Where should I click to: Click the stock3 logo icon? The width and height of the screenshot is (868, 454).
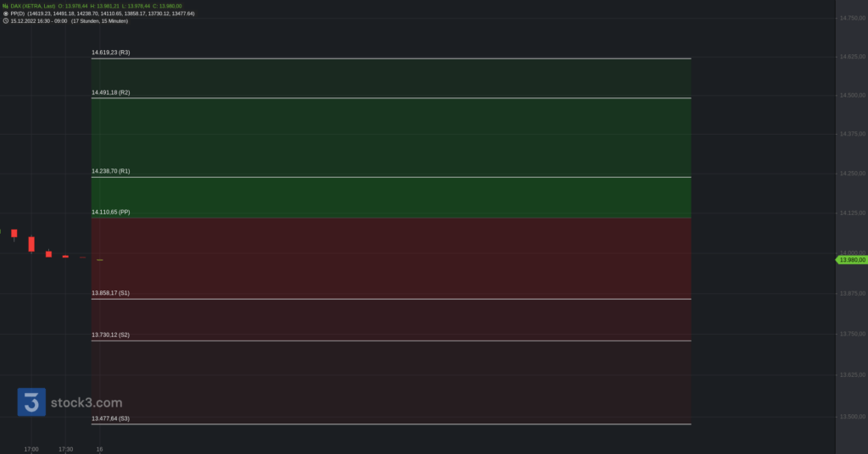[31, 402]
